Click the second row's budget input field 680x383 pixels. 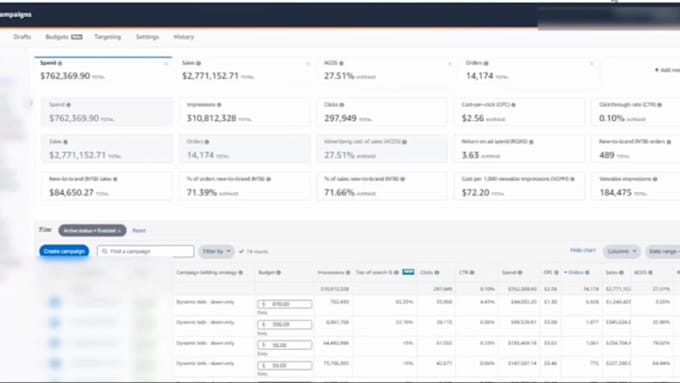tap(284, 325)
